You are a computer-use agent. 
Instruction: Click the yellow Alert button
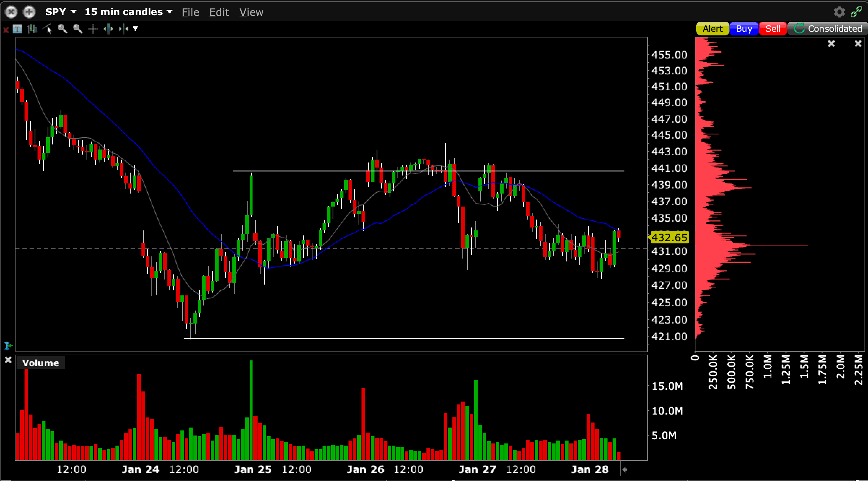(712, 29)
